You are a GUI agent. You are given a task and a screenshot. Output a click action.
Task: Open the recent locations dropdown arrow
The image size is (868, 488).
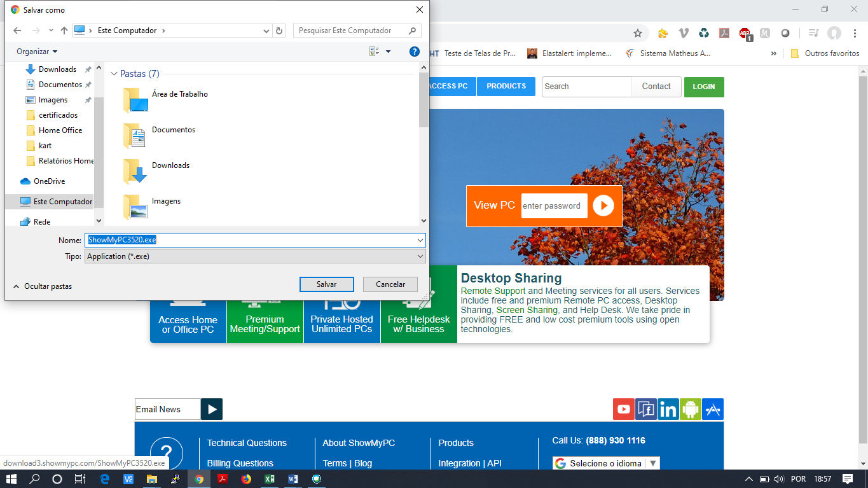tap(51, 31)
